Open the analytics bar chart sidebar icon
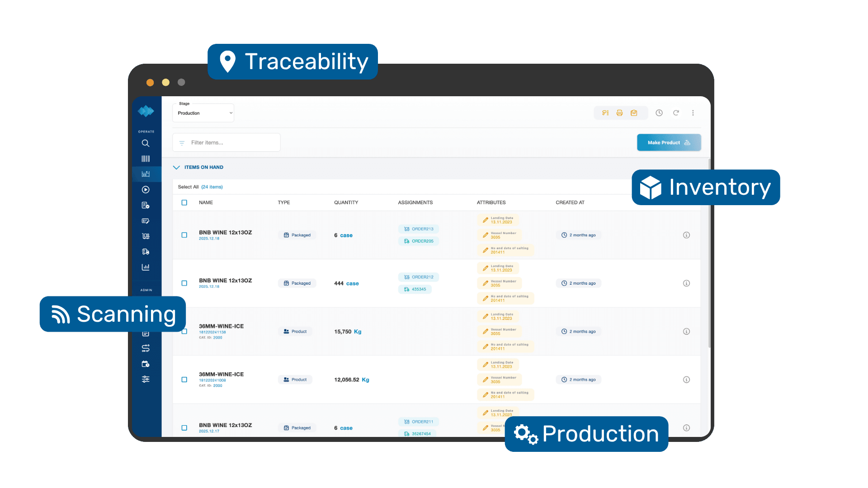The width and height of the screenshot is (868, 488). (146, 267)
